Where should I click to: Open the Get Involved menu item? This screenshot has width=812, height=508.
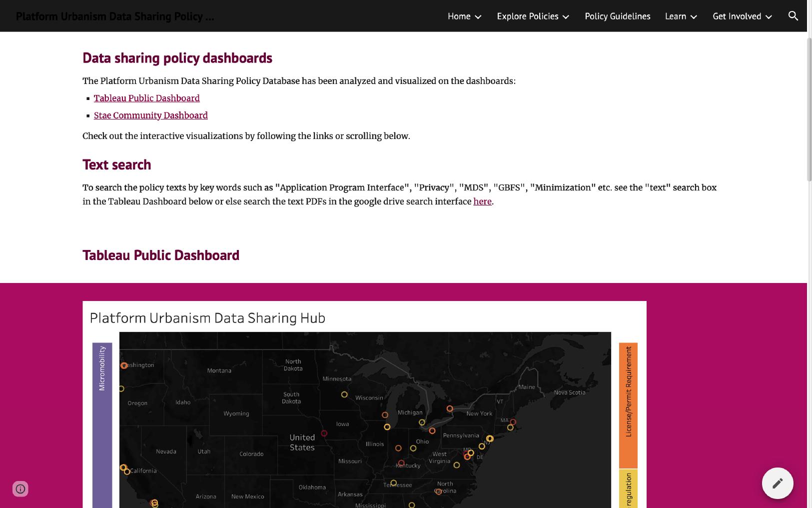click(737, 16)
